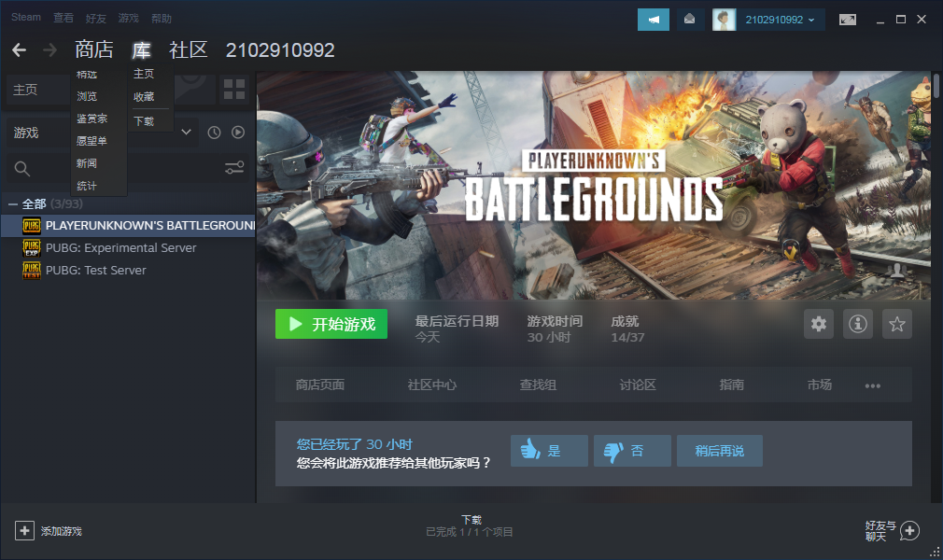The width and height of the screenshot is (943, 560).
Task: Sort by recent activity clock icon
Action: pos(214,133)
